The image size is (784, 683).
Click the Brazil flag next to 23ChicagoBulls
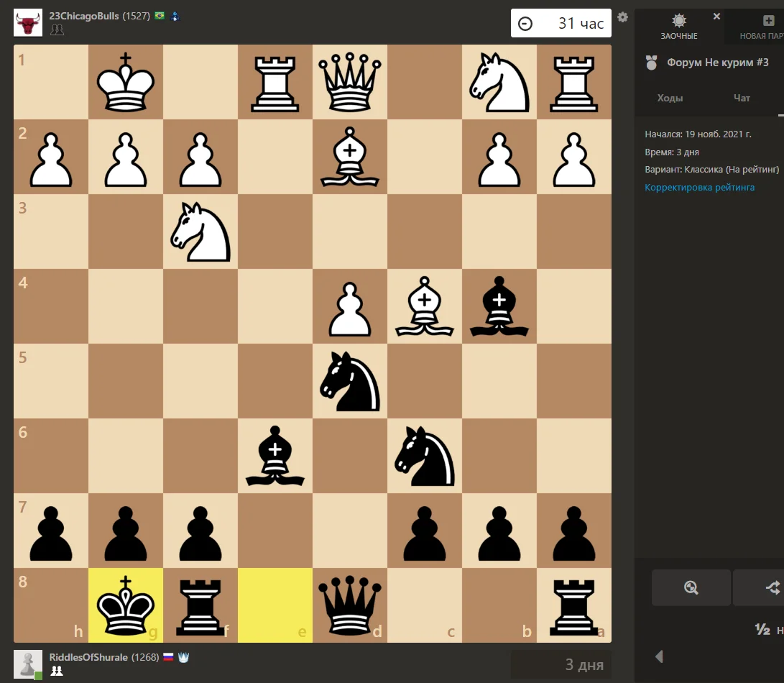click(160, 16)
